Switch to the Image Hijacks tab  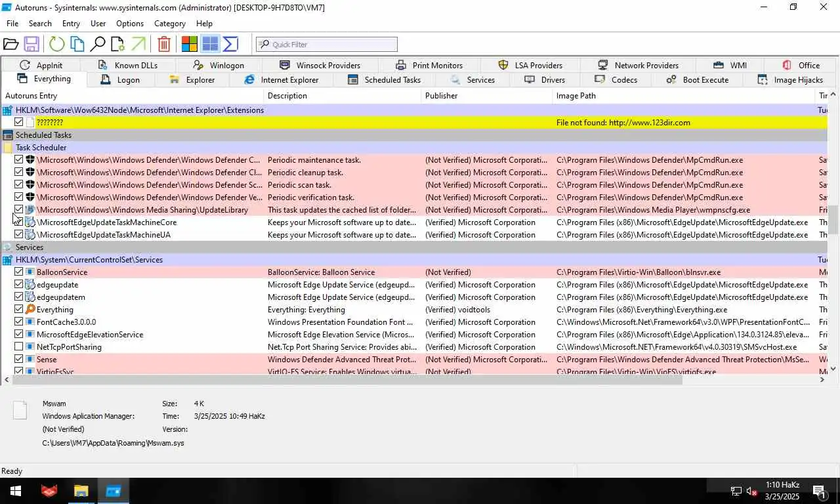click(790, 79)
